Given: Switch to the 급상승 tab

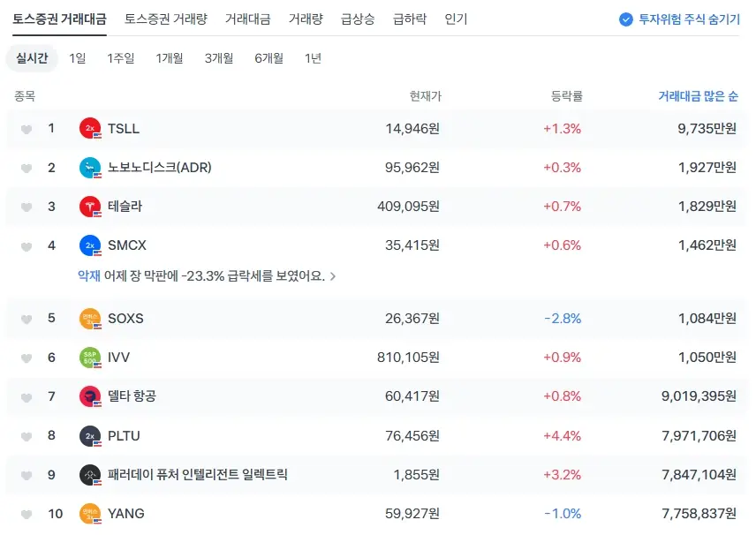Looking at the screenshot, I should (358, 19).
